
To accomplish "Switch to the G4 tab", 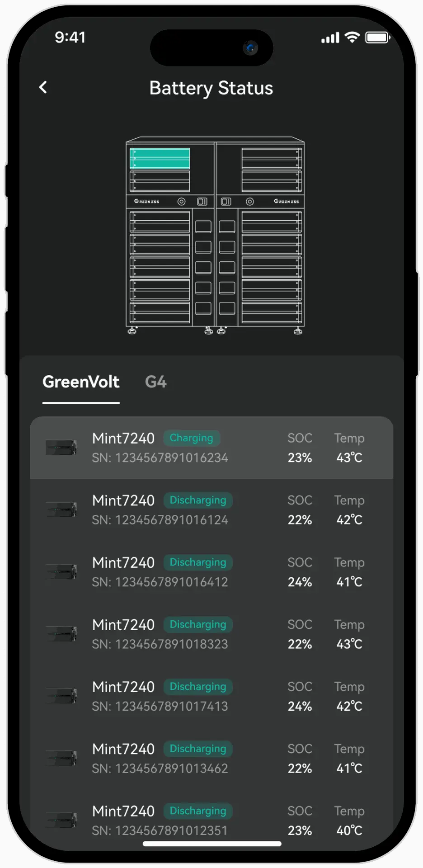I will [x=156, y=382].
